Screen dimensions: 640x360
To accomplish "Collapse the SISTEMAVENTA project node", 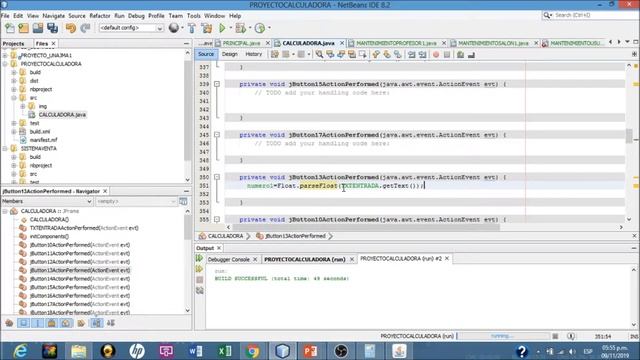I will point(5,149).
